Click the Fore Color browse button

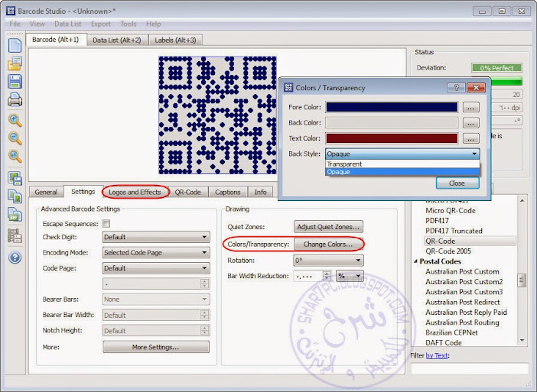(x=471, y=108)
